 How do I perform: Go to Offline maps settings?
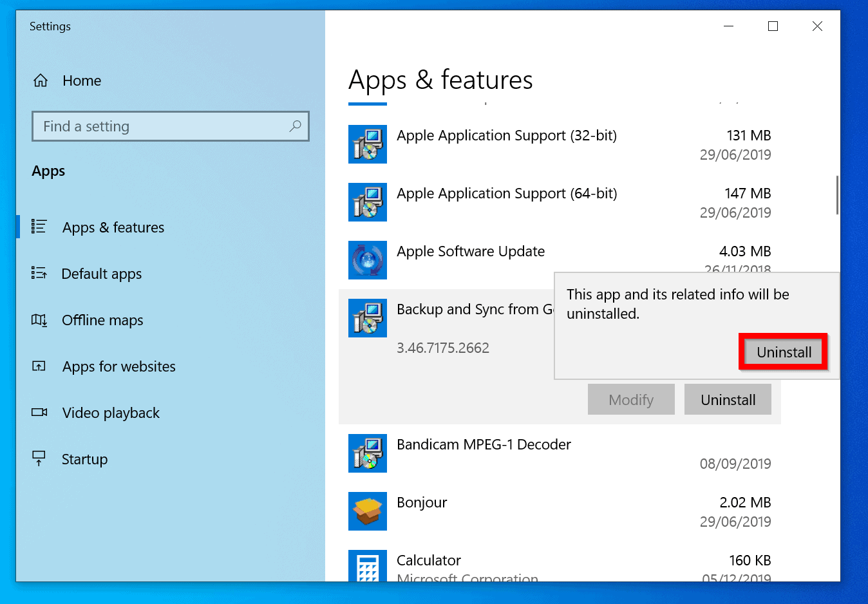tap(102, 320)
